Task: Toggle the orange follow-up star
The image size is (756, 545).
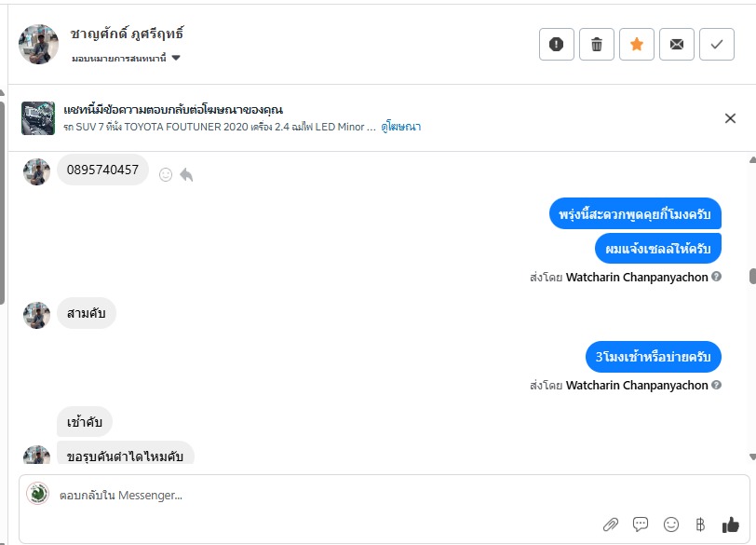Action: tap(637, 44)
